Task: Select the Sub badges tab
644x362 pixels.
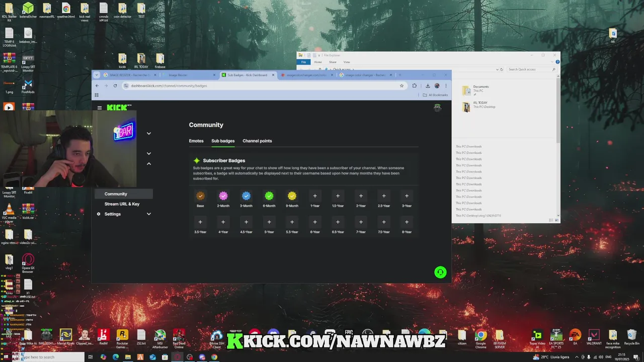Action: pos(223,141)
